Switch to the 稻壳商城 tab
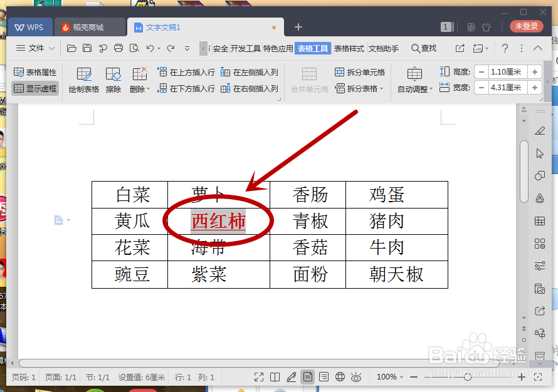 click(88, 27)
